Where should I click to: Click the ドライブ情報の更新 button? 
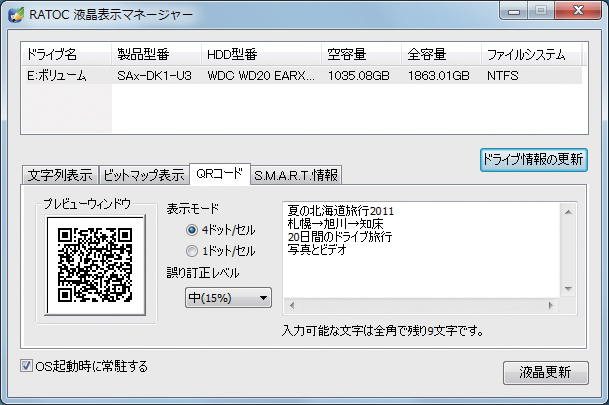pos(534,160)
